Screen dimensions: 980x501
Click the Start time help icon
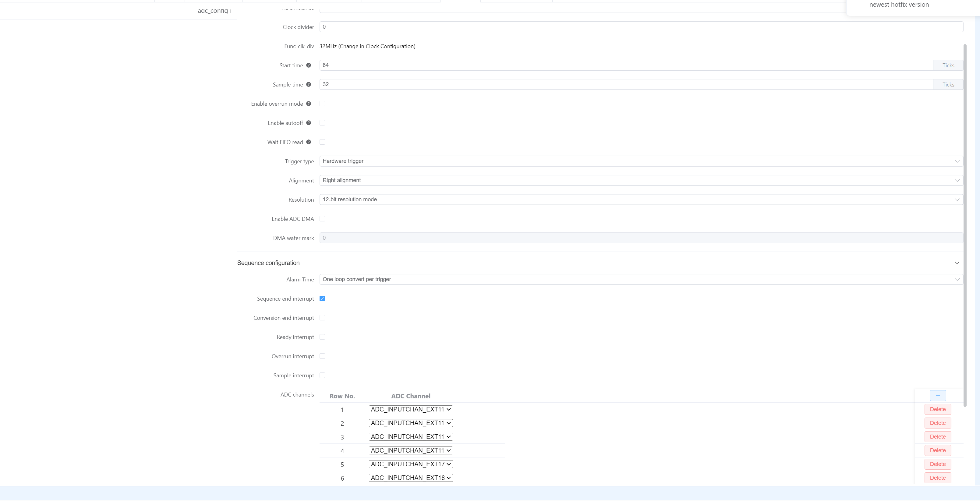point(309,65)
